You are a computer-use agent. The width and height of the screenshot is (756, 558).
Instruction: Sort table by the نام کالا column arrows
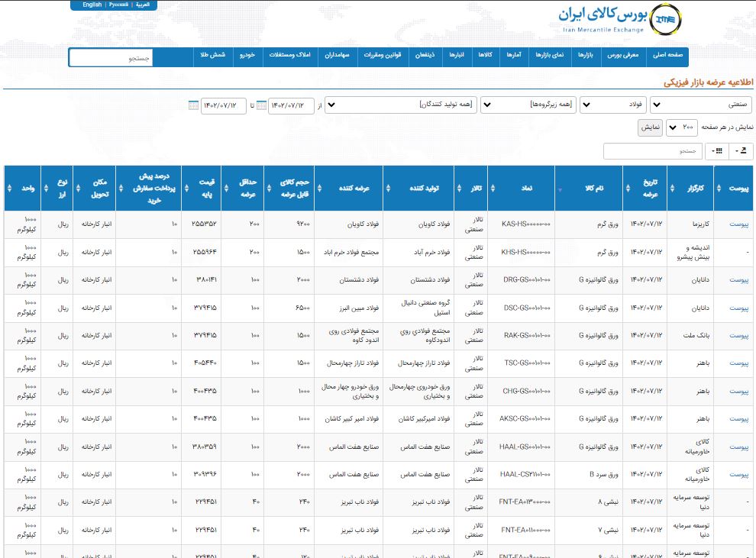click(560, 189)
